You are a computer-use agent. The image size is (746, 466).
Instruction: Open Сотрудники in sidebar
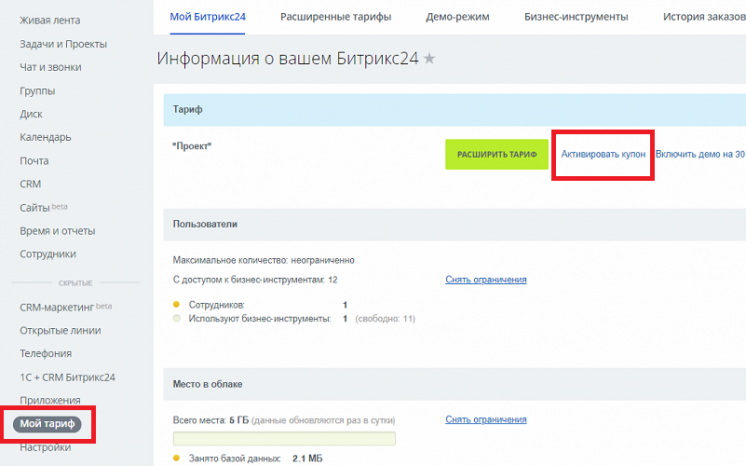click(48, 254)
